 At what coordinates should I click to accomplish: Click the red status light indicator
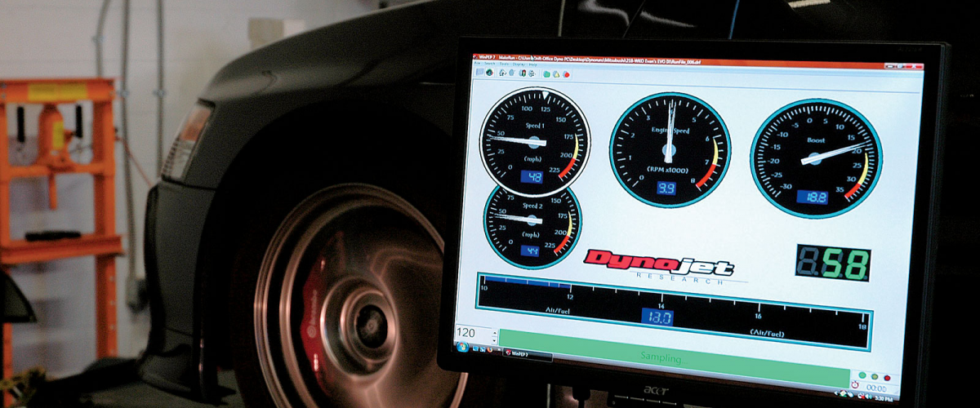tap(887, 378)
